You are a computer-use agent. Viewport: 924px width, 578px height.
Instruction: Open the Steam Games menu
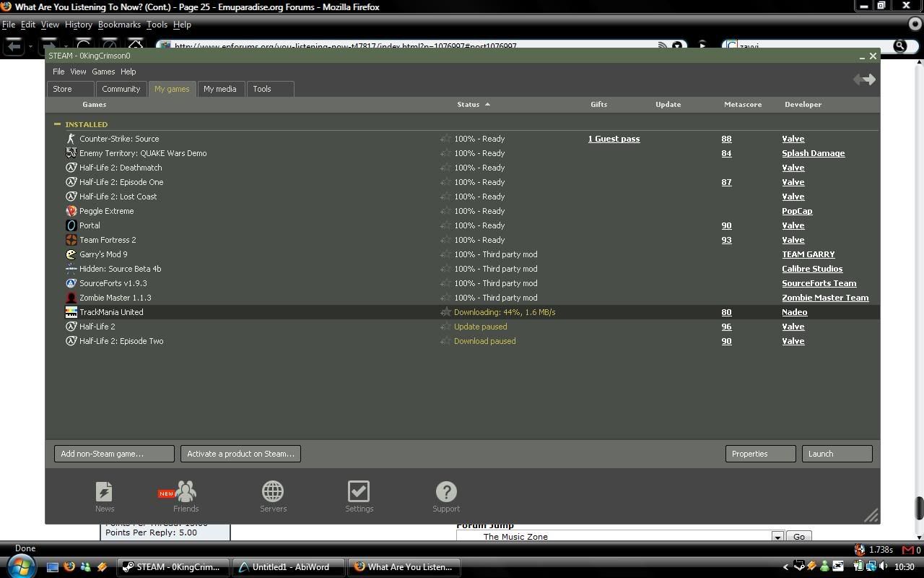pyautogui.click(x=103, y=72)
